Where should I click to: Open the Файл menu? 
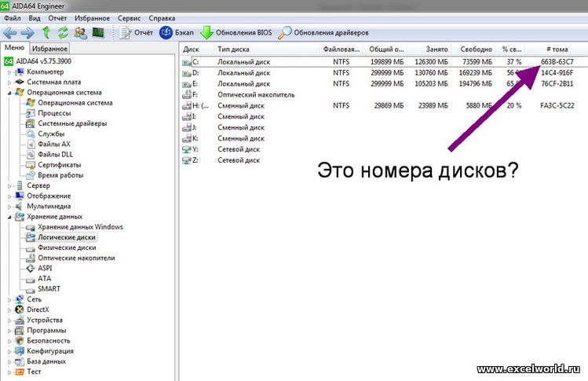[13, 18]
